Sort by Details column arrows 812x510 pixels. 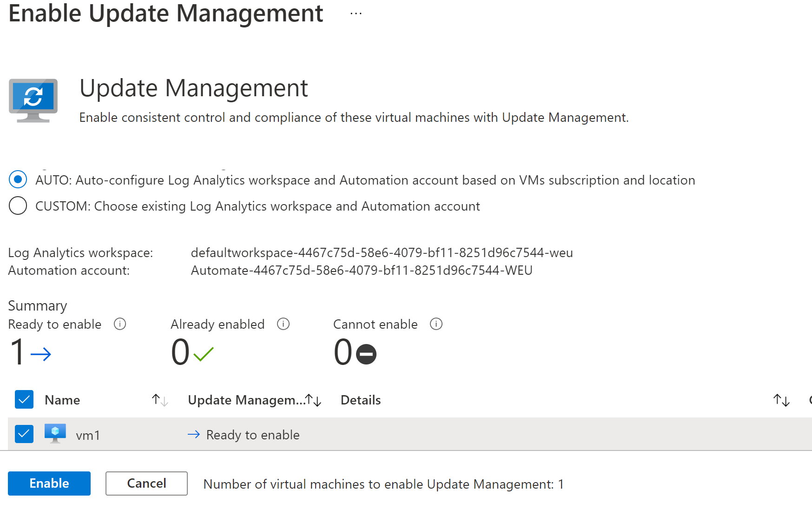(781, 400)
